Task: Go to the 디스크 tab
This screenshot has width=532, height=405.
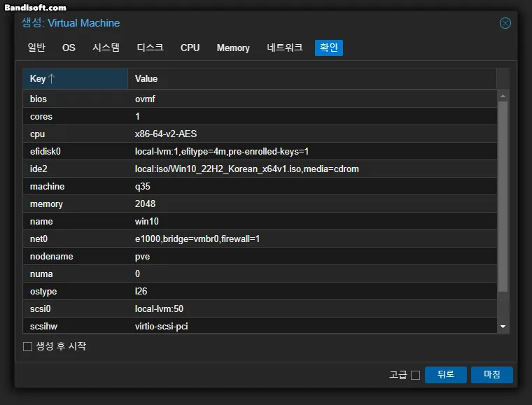Action: 150,48
